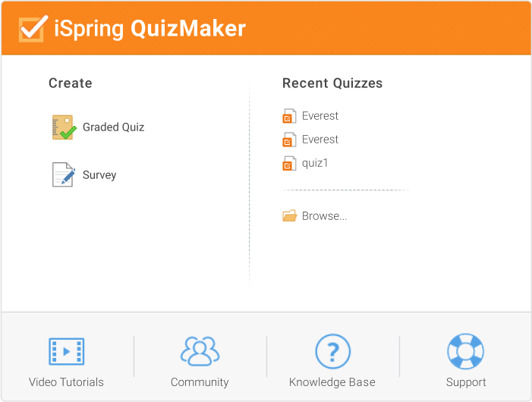532x402 pixels.
Task: Open the first Everest recent quiz
Action: [x=320, y=116]
